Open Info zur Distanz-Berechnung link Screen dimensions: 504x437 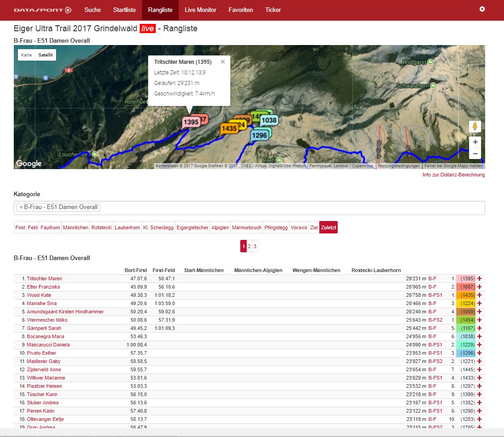point(453,175)
